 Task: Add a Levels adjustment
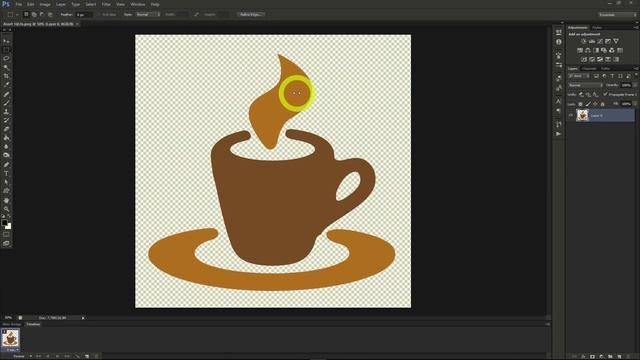click(x=592, y=41)
